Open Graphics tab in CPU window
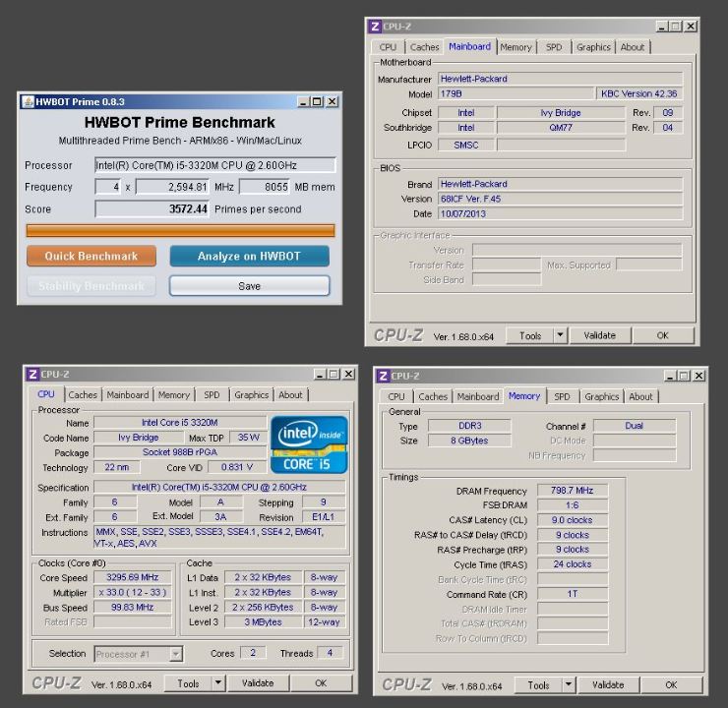Screen dimensions: 728x708 pos(251,395)
